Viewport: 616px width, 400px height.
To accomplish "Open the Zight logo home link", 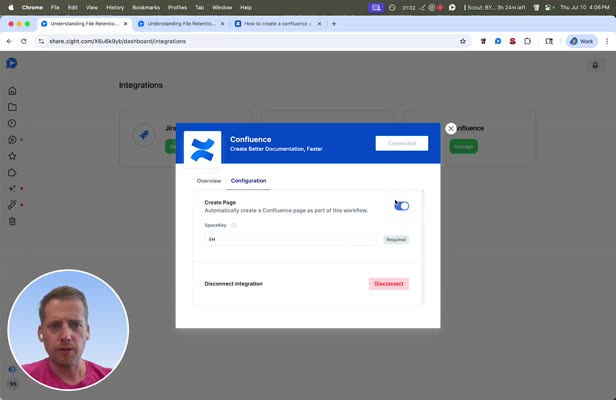I will pyautogui.click(x=11, y=63).
